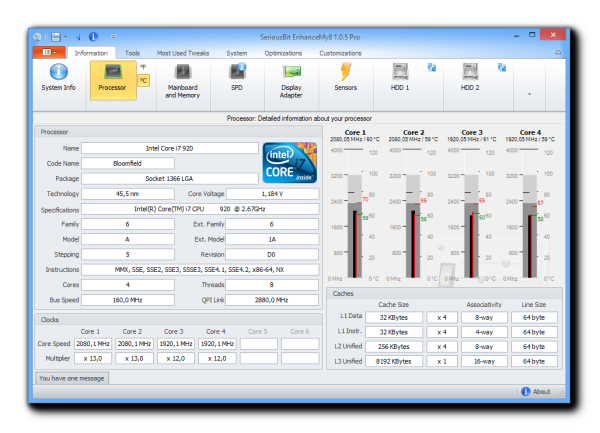Viewport: 600px width, 433px height.
Task: Refresh HDD 1 using the blue arrows icon
Action: pyautogui.click(x=432, y=68)
